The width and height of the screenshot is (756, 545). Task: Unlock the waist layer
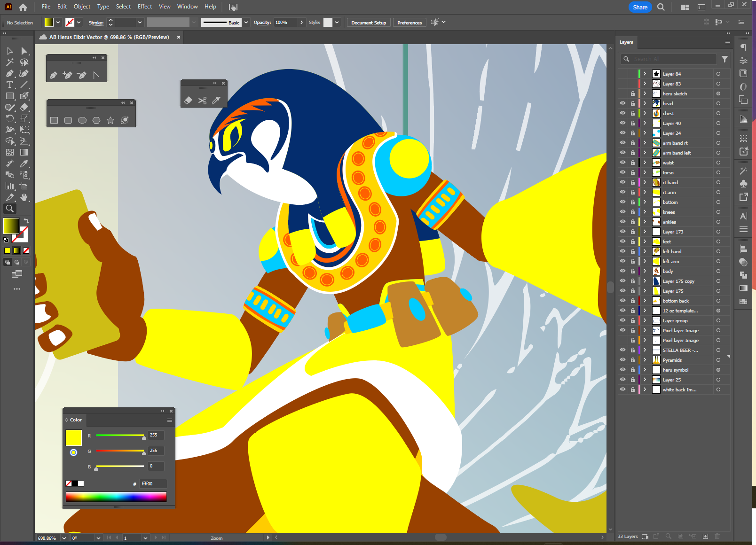pos(633,163)
